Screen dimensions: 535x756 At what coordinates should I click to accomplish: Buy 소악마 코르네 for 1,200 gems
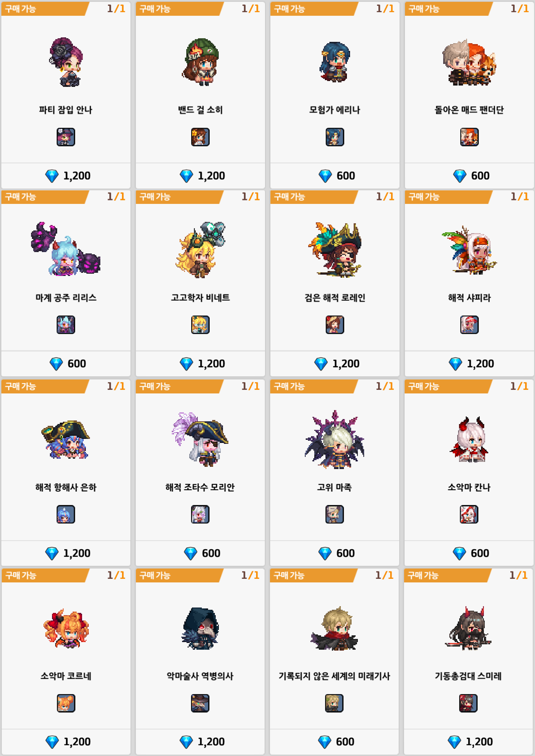(66, 742)
